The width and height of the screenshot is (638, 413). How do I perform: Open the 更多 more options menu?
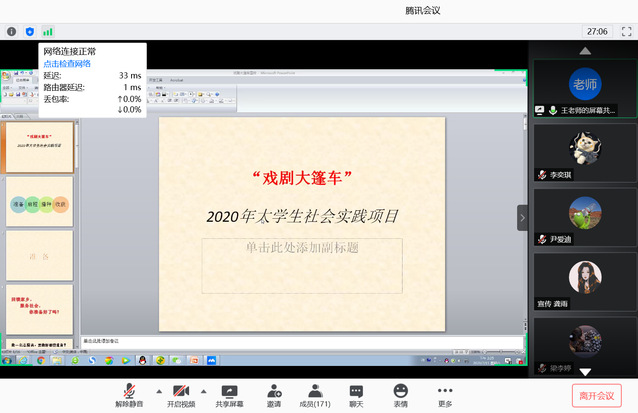pyautogui.click(x=445, y=395)
